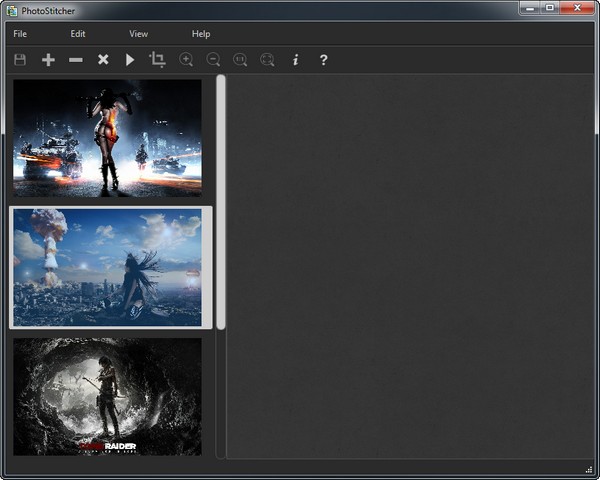Click the question mark help icon
600x480 pixels.
tap(323, 60)
